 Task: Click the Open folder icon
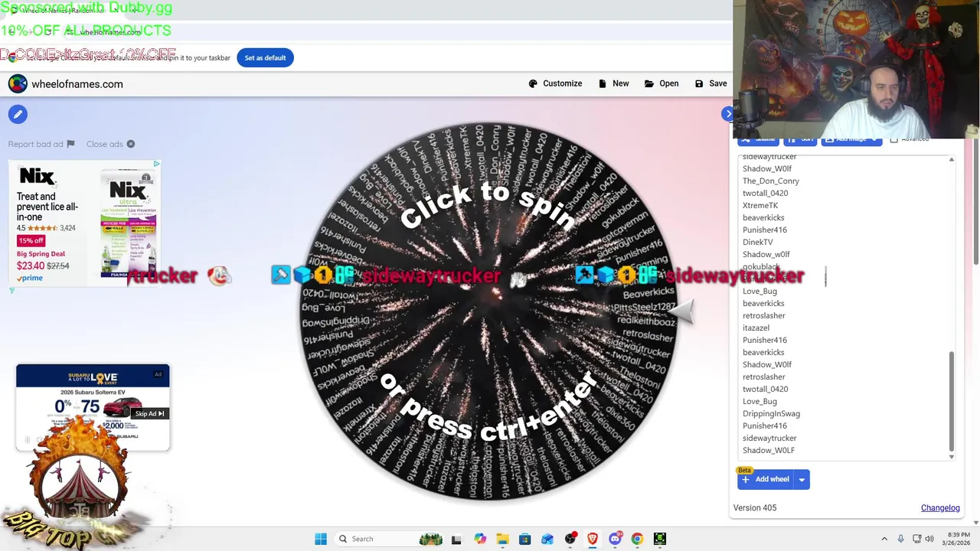[x=649, y=83]
